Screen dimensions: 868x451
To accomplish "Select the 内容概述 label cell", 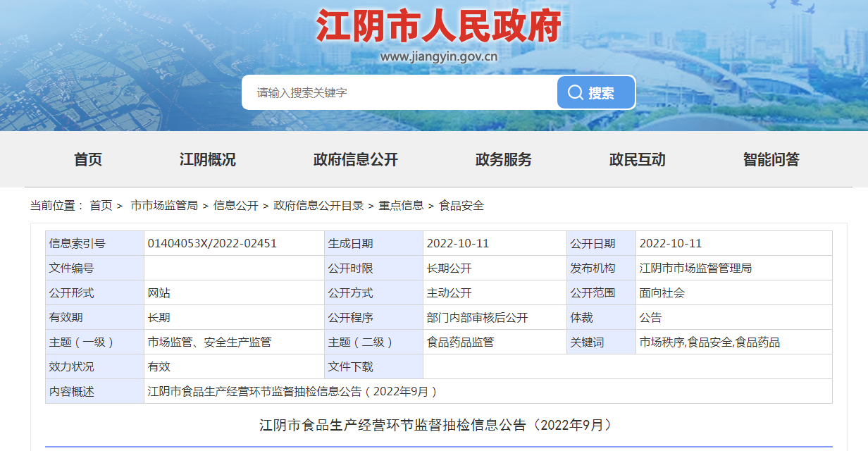I will coord(95,392).
